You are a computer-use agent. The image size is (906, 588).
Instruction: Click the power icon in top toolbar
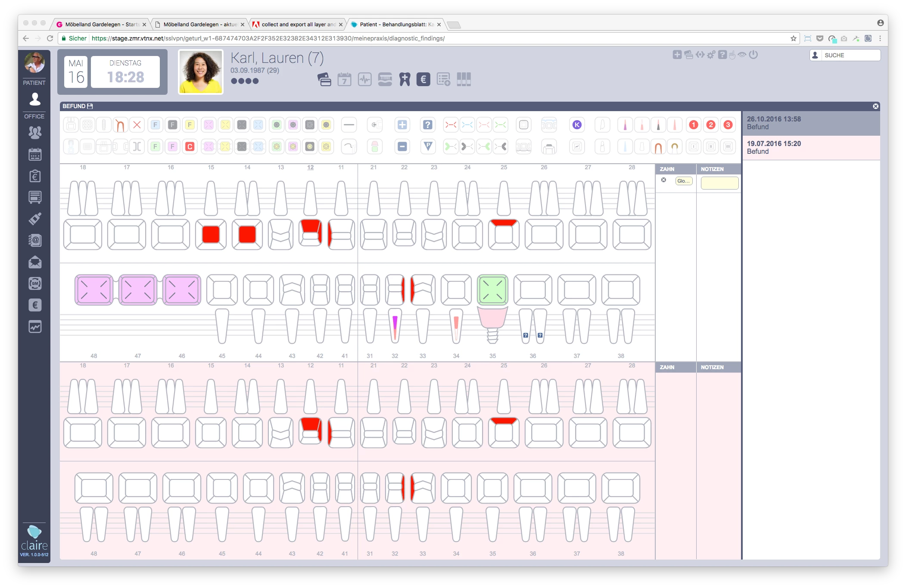point(753,55)
